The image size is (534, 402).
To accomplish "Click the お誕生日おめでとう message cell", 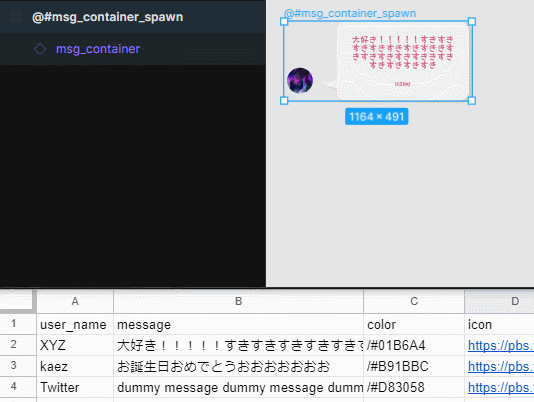I will click(x=238, y=366).
